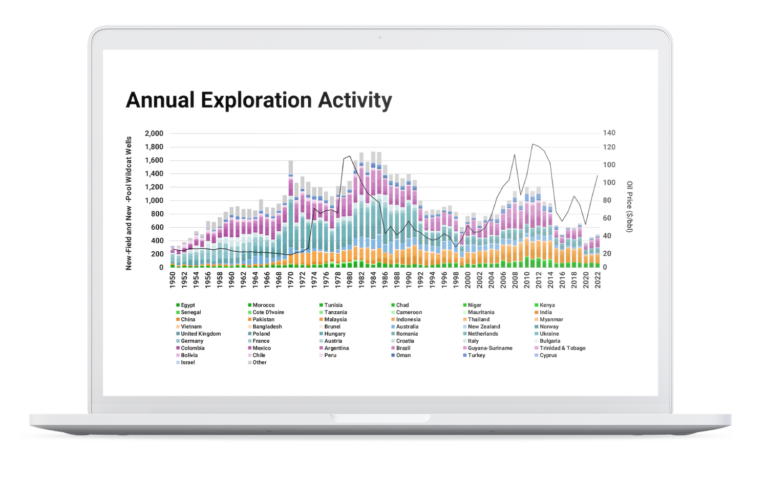This screenshot has height=480, width=768.
Task: Click the Kenya legend marker
Action: [x=537, y=304]
